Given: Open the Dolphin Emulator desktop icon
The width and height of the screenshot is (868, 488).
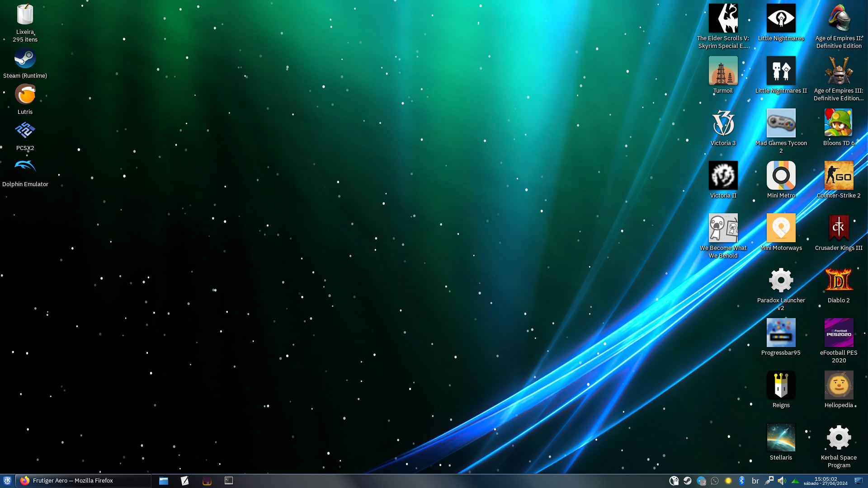Looking at the screenshot, I should 25,167.
